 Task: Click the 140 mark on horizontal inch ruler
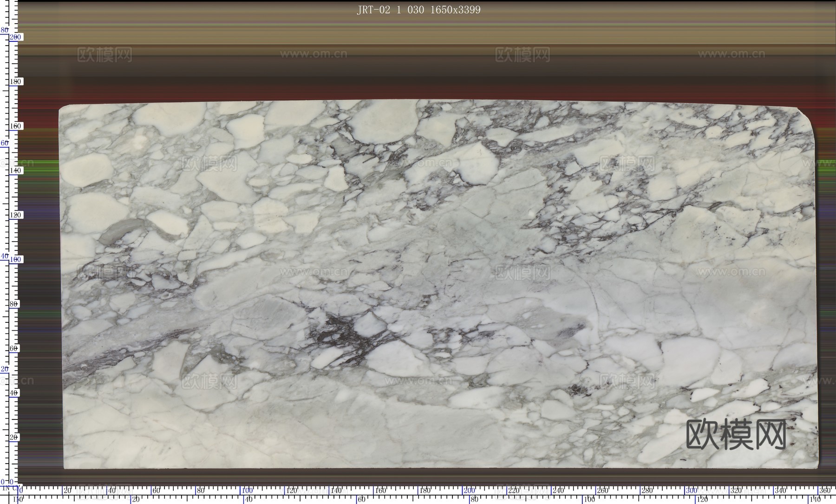point(814,500)
